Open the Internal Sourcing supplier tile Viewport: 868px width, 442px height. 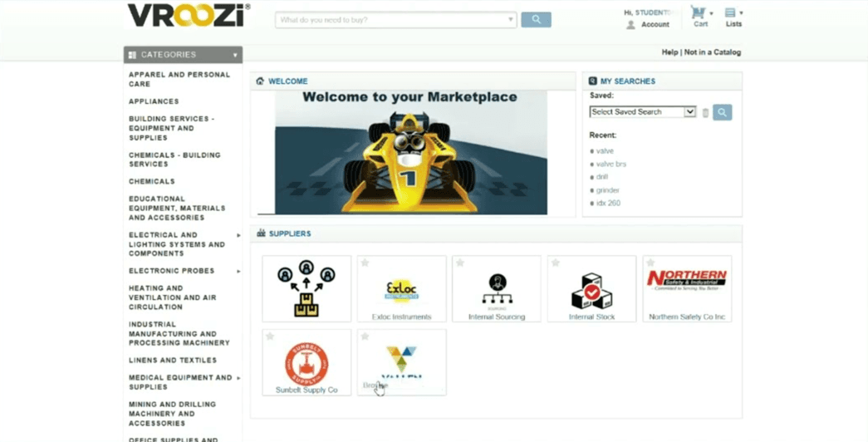[497, 288]
